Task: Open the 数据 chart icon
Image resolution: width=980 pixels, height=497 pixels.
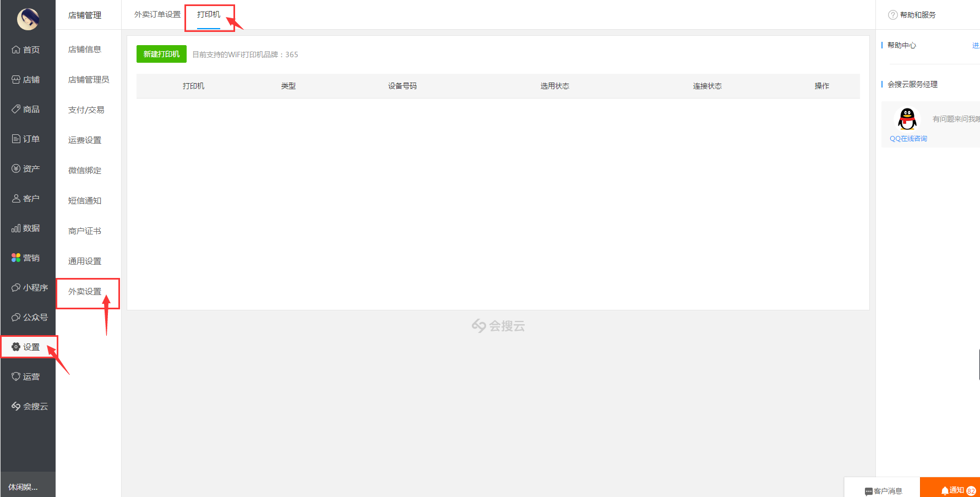Action: tap(16, 228)
